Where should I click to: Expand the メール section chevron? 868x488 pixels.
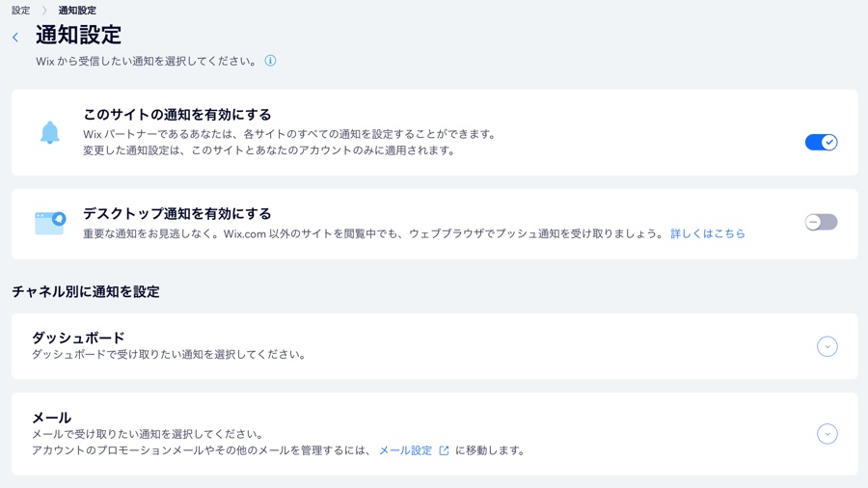827,434
